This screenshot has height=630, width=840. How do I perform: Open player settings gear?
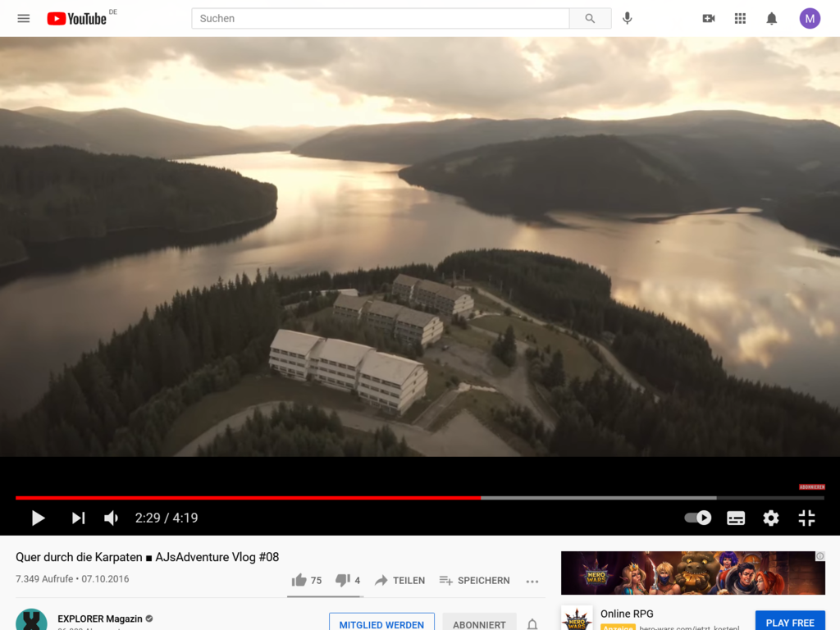click(771, 518)
